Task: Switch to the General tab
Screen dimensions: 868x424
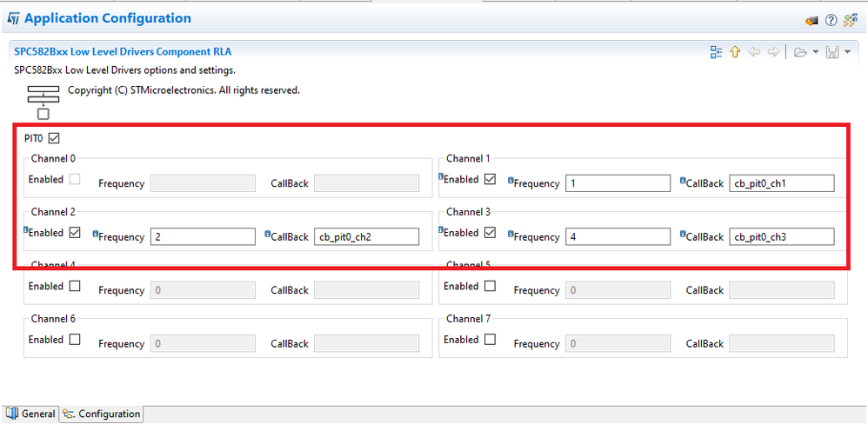Action: tap(31, 414)
